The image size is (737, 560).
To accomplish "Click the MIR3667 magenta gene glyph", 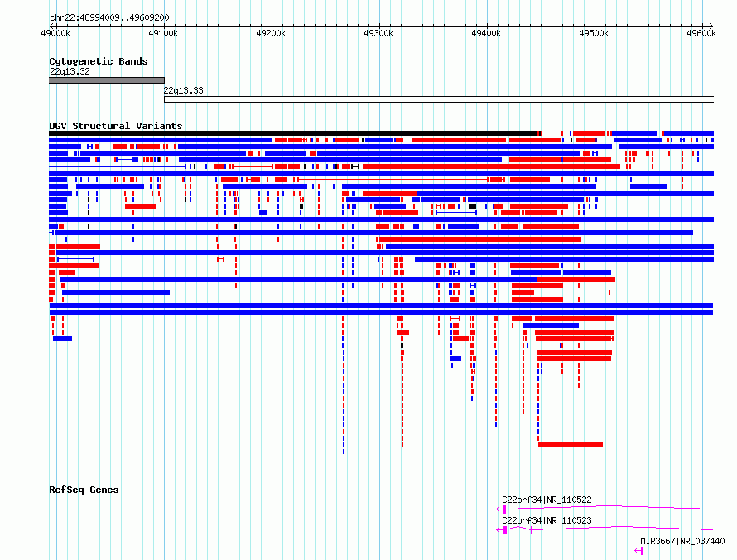I will tap(638, 551).
